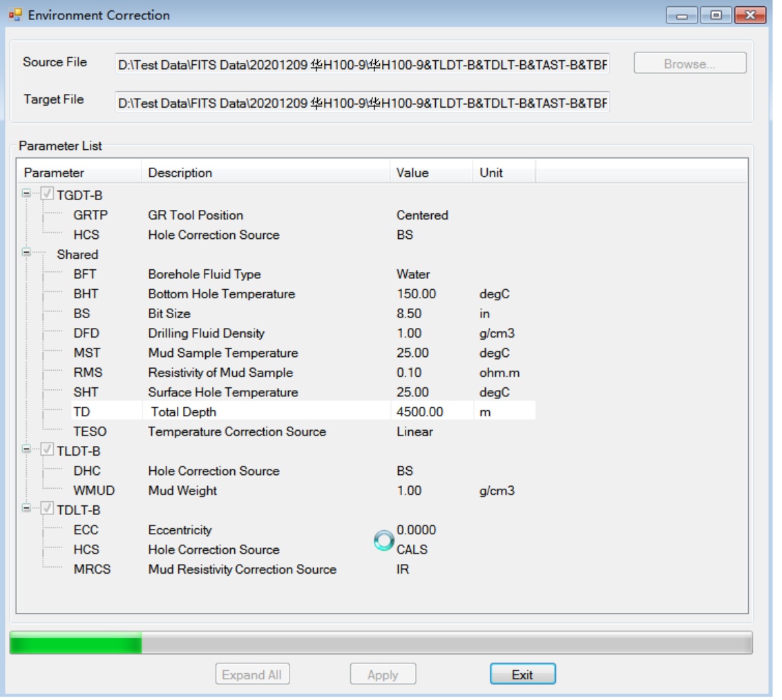Image resolution: width=782 pixels, height=700 pixels.
Task: Select the Total Depth value 4500.00
Action: tap(419, 412)
